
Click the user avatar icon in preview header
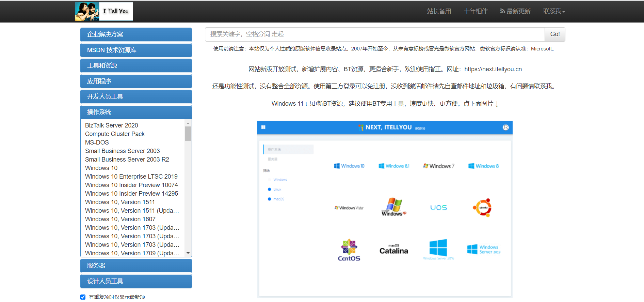506,127
